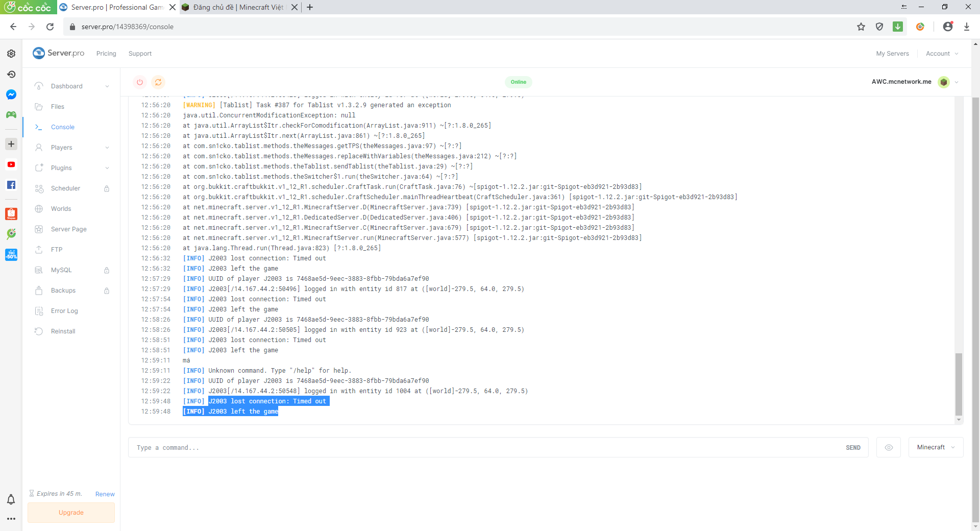Screen dimensions: 980x531
Task: Click the [WARNING] Tablist log line
Action: pyautogui.click(x=316, y=105)
